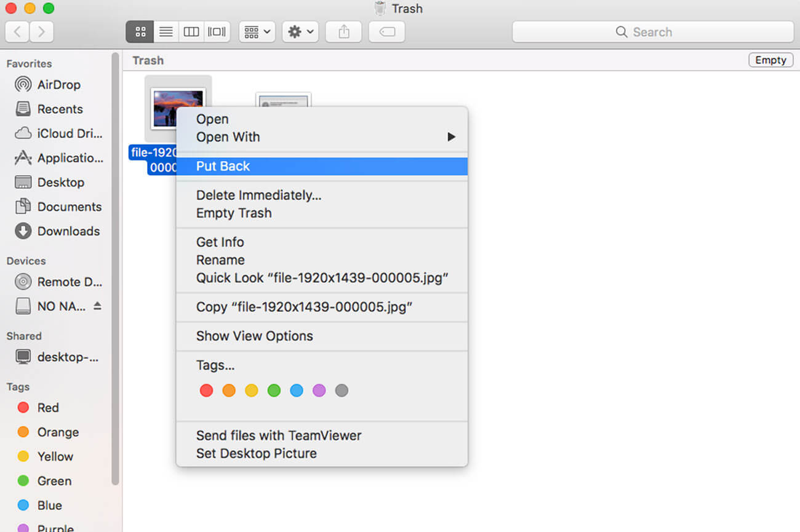Click the Share toolbar icon
This screenshot has width=800, height=532.
pos(343,32)
